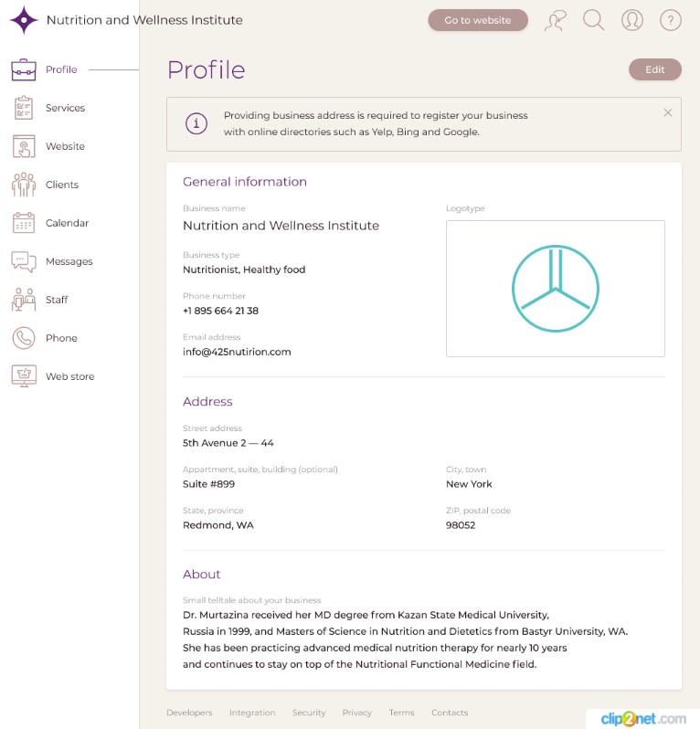Dismiss the business address notice banner
This screenshot has width=700, height=729.
coord(668,112)
